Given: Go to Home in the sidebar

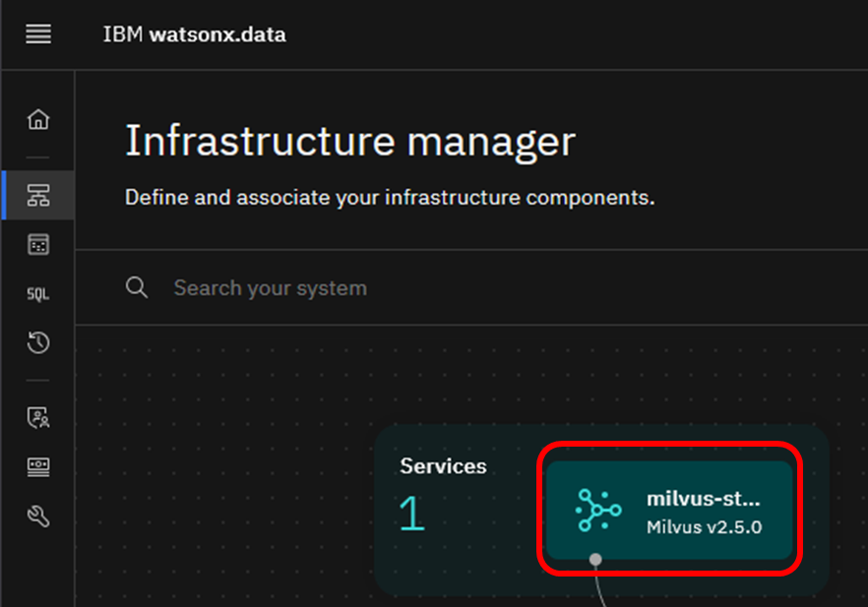Looking at the screenshot, I should pyautogui.click(x=38, y=120).
